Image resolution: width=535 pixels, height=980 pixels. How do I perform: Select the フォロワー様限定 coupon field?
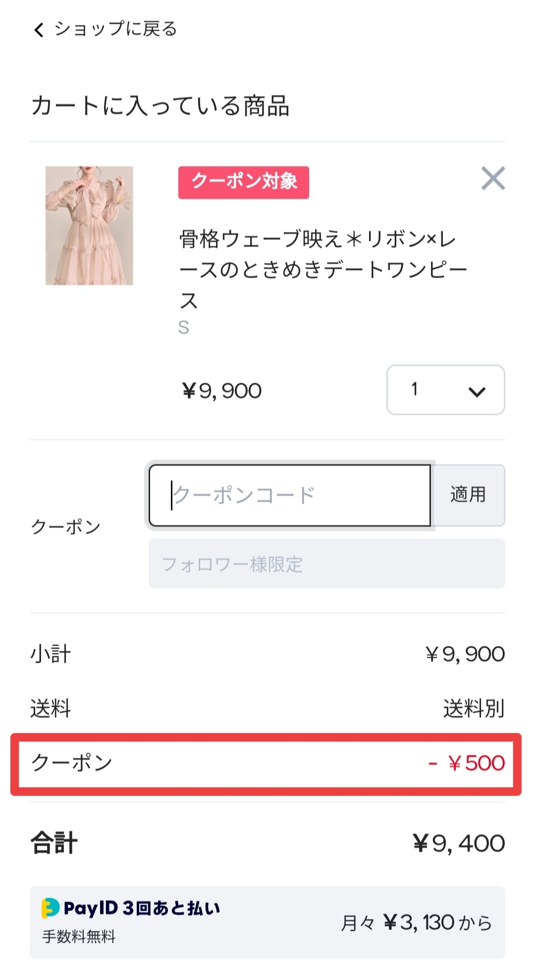(326, 564)
